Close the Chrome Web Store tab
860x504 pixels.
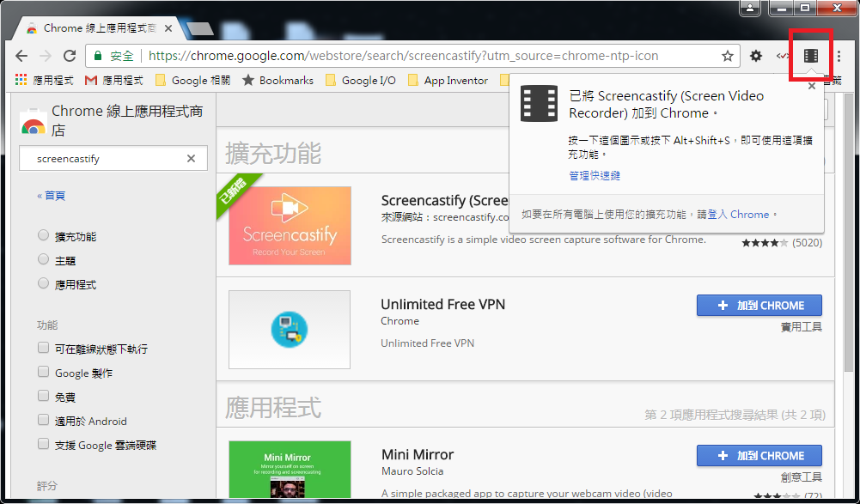168,28
